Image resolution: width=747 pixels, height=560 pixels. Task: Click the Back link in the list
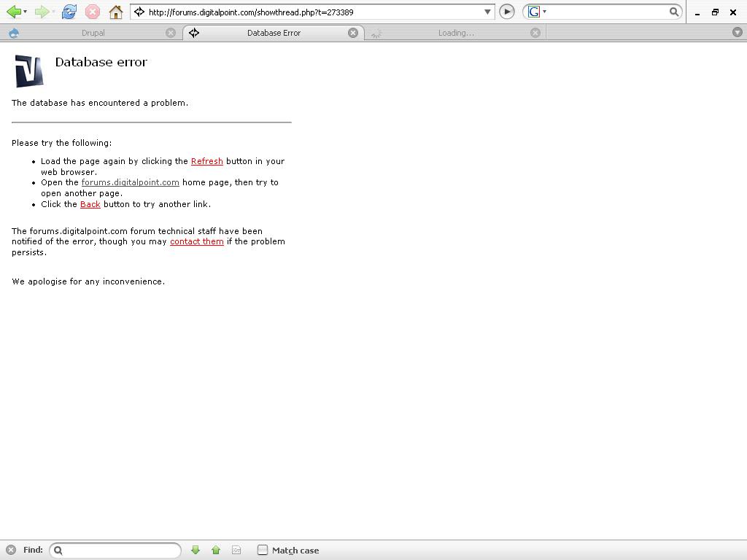click(90, 204)
